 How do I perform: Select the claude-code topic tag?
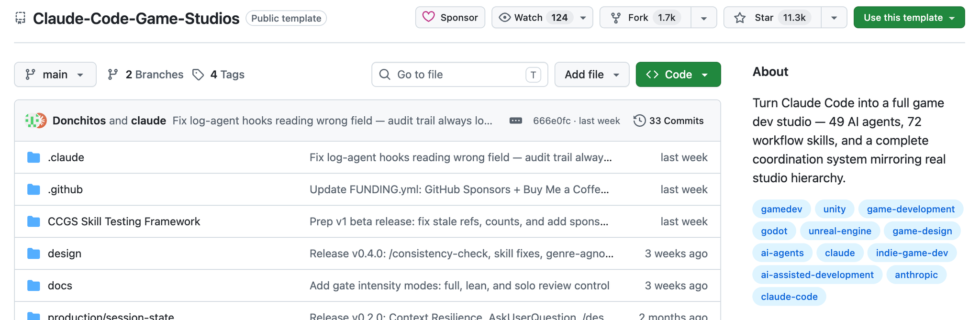tap(789, 297)
